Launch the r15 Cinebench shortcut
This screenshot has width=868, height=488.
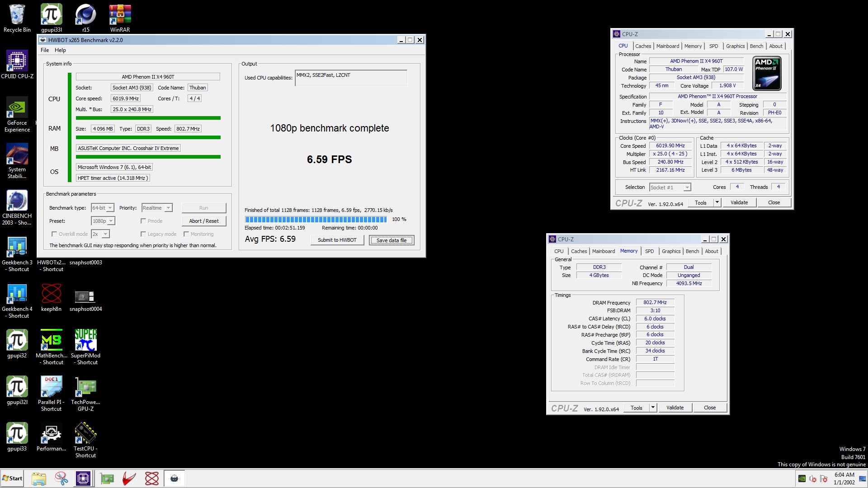click(86, 18)
